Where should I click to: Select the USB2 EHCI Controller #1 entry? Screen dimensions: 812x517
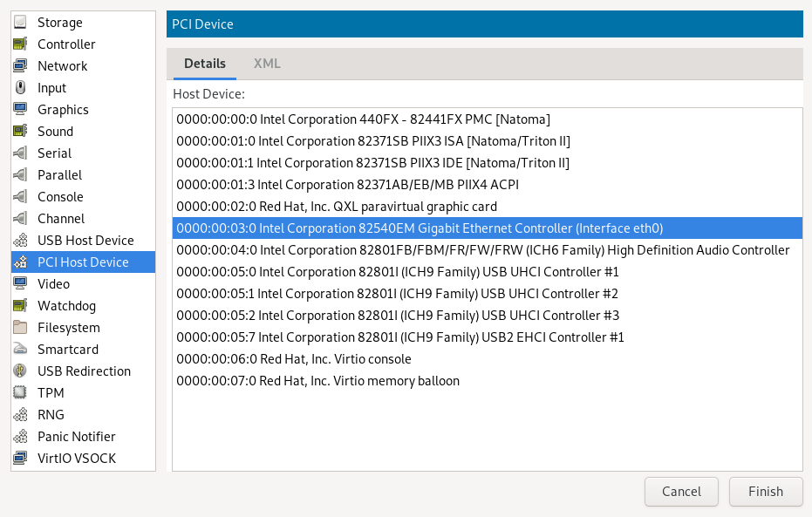[399, 337]
